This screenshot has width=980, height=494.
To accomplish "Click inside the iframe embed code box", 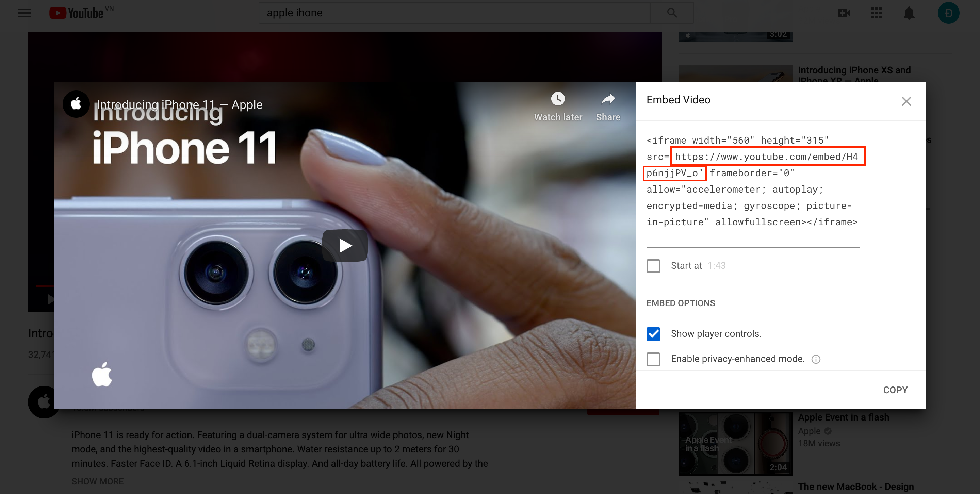I will (753, 181).
